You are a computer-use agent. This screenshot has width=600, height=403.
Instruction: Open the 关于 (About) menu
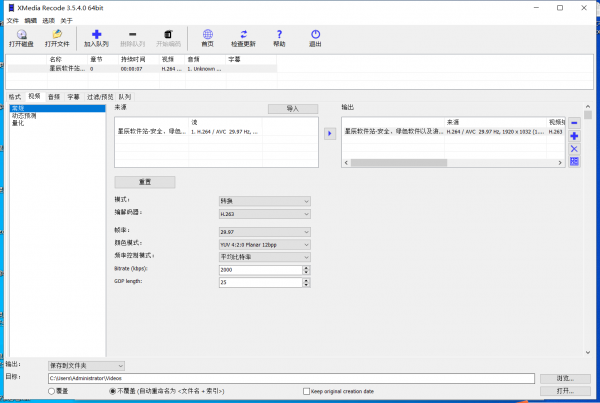point(66,21)
